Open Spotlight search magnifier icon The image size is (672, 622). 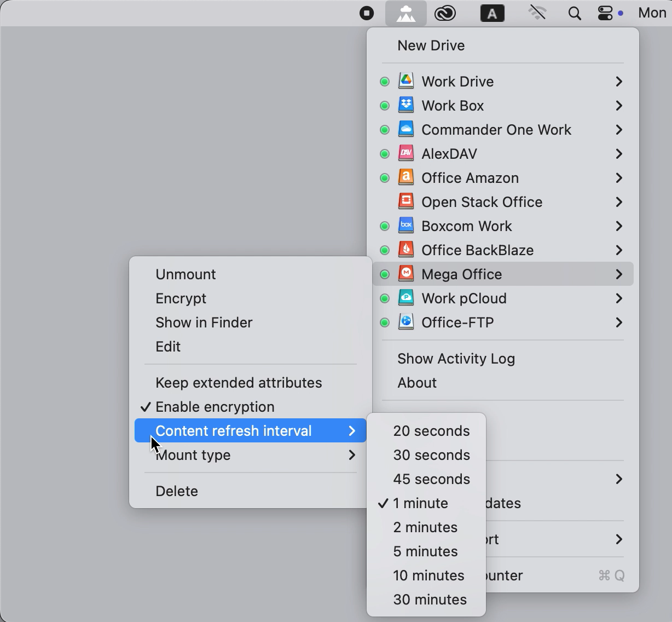575,13
